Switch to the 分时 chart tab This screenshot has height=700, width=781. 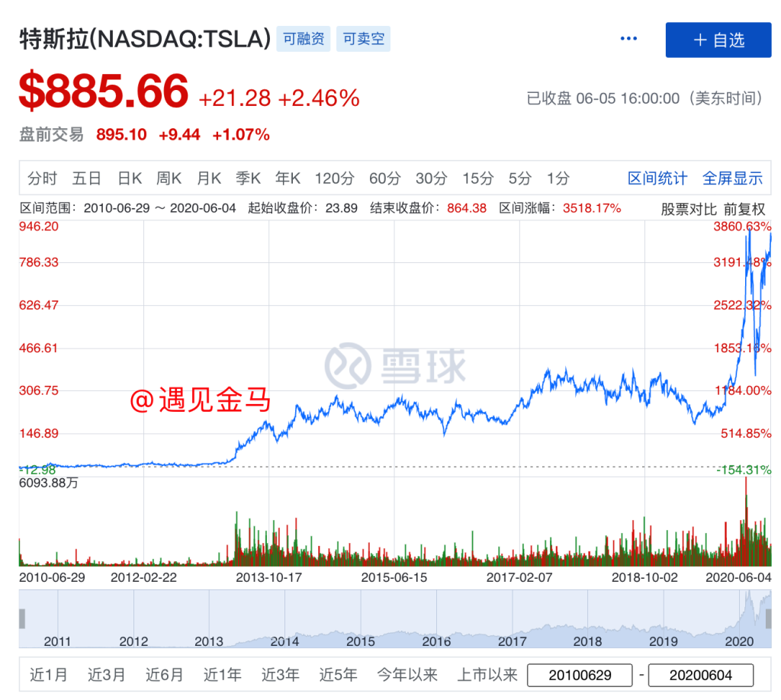(43, 178)
